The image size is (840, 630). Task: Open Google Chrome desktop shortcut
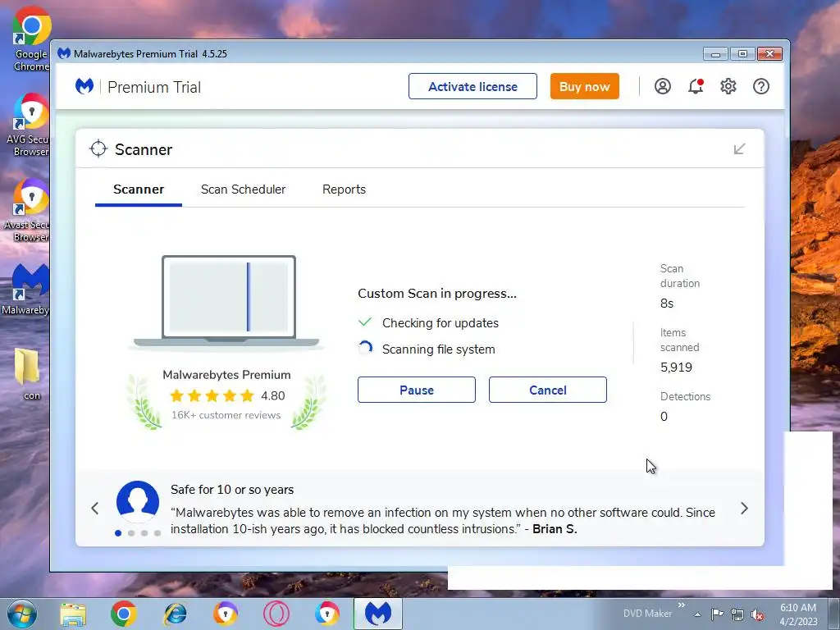[x=31, y=39]
